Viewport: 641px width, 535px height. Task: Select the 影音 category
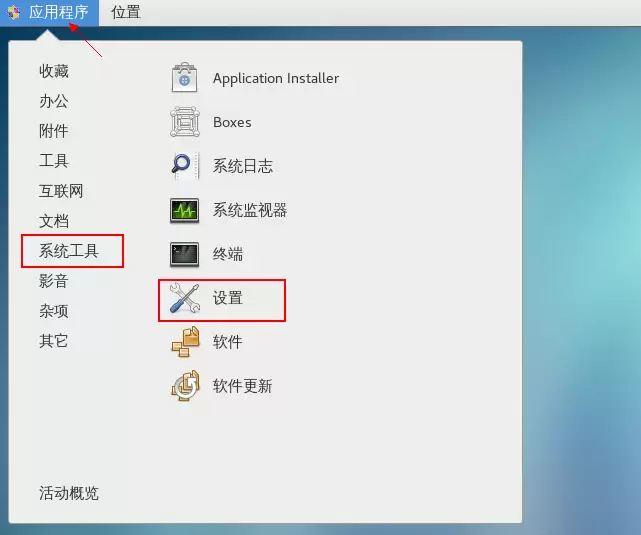click(x=54, y=281)
